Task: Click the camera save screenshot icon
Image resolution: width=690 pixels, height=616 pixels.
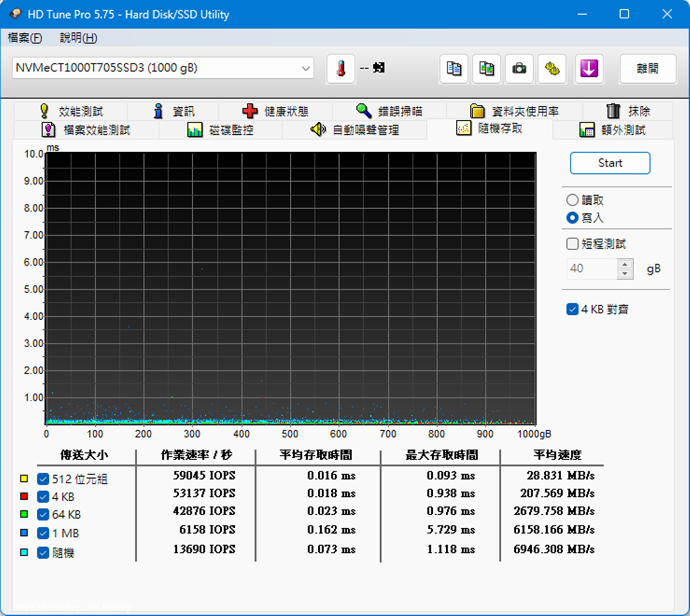Action: click(x=519, y=68)
